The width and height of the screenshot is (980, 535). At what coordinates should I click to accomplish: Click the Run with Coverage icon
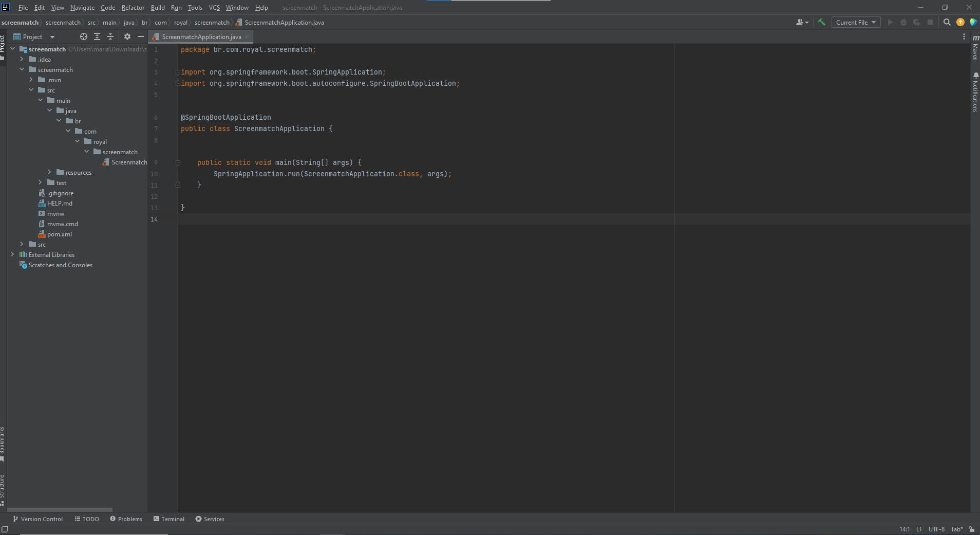point(917,22)
